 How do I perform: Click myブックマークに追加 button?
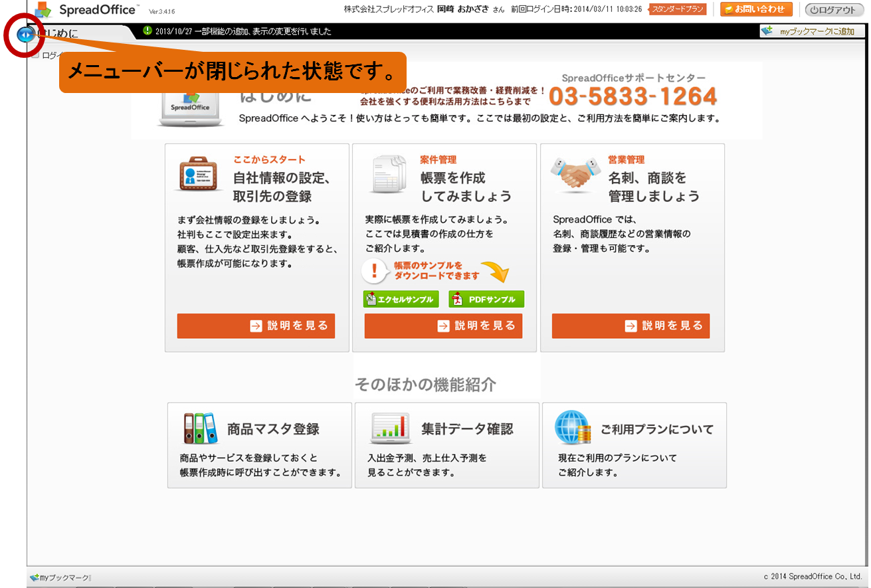[x=811, y=31]
